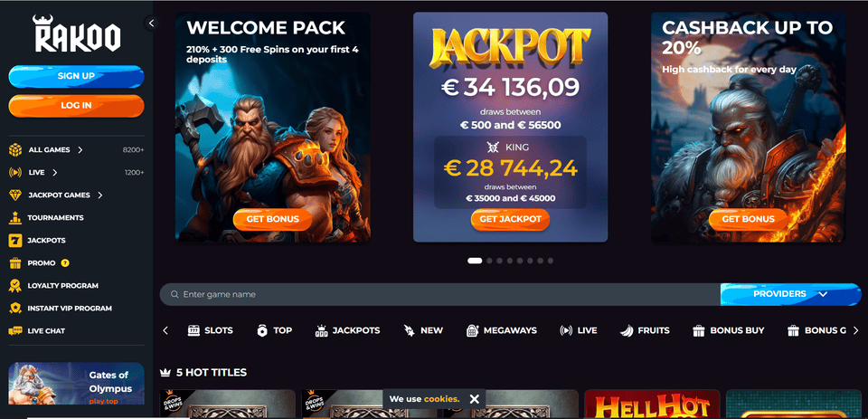Expand the All Games submenu chevron
This screenshot has width=868, height=419.
(x=80, y=149)
